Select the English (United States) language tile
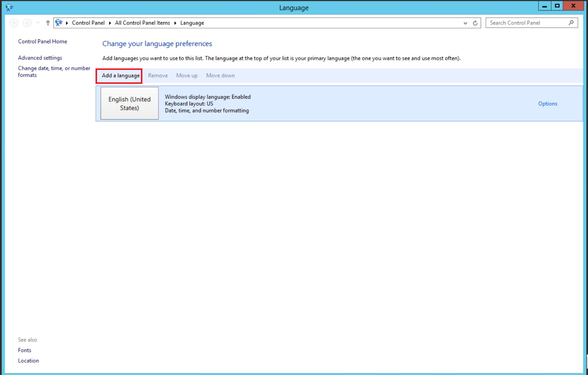Screen dimensions: 588x375 (129, 104)
